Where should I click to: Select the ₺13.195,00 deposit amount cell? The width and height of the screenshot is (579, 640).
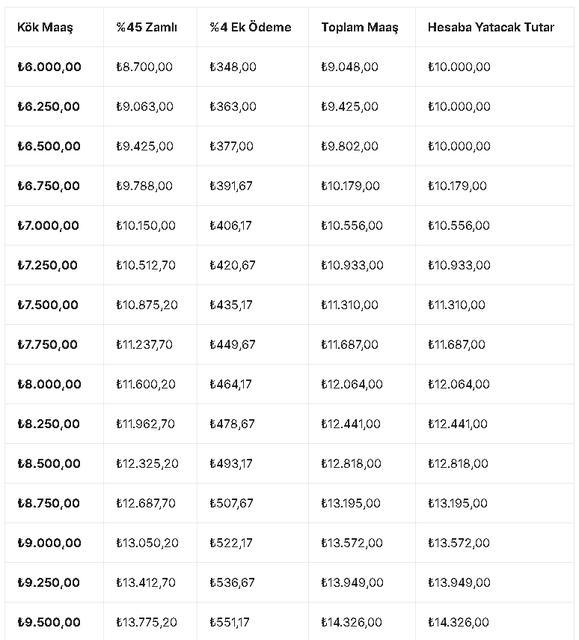(x=457, y=503)
